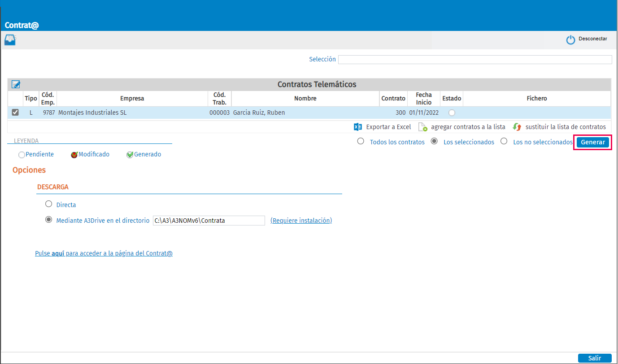Click the Salir button
Image resolution: width=618 pixels, height=364 pixels.
point(595,358)
